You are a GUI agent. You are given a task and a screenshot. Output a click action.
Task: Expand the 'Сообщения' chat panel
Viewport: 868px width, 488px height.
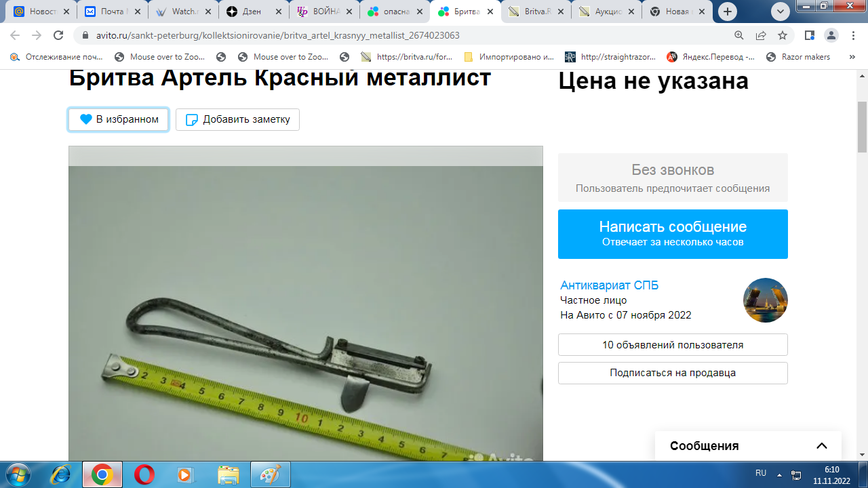click(821, 446)
